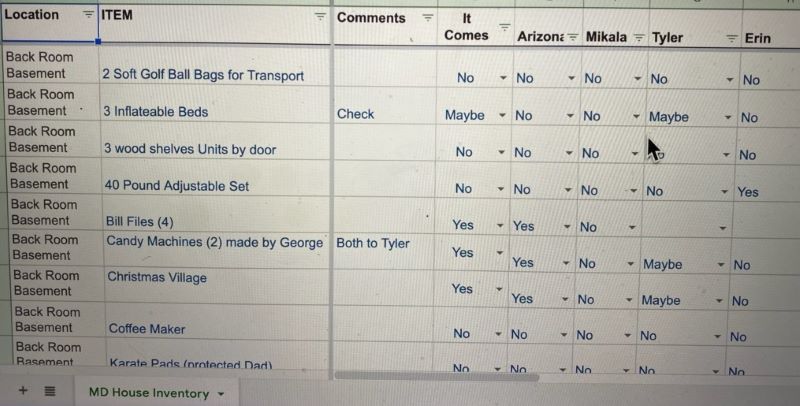Expand It Comes dropdown for Inflateable Beds row
The height and width of the screenshot is (406, 800).
click(503, 116)
